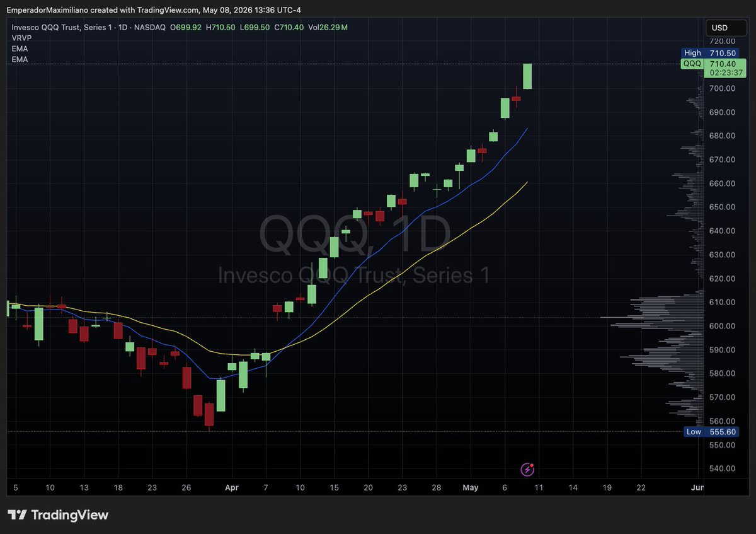Click the 540.00 price axis label

pyautogui.click(x=723, y=468)
